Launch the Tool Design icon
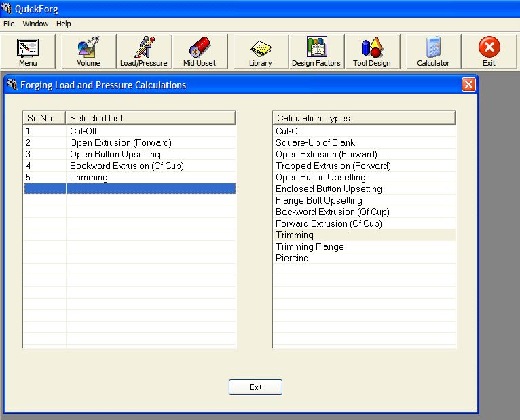 (371, 52)
